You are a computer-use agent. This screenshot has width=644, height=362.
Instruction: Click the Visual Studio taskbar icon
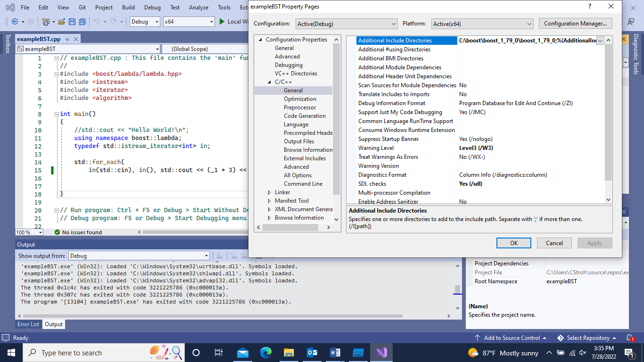click(381, 353)
